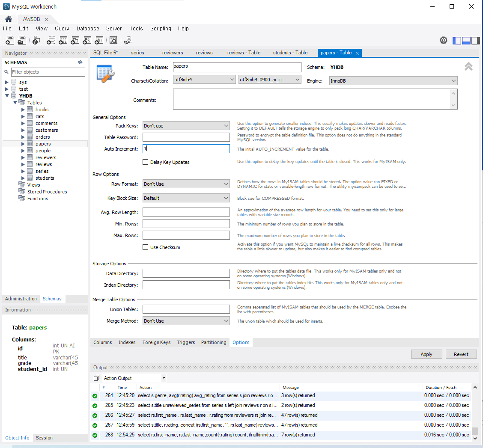Open the preferences gear icon

443,40
